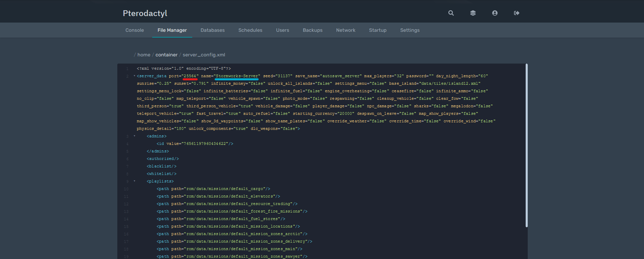The image size is (644, 259).
Task: Open the Schedules tab
Action: point(250,30)
